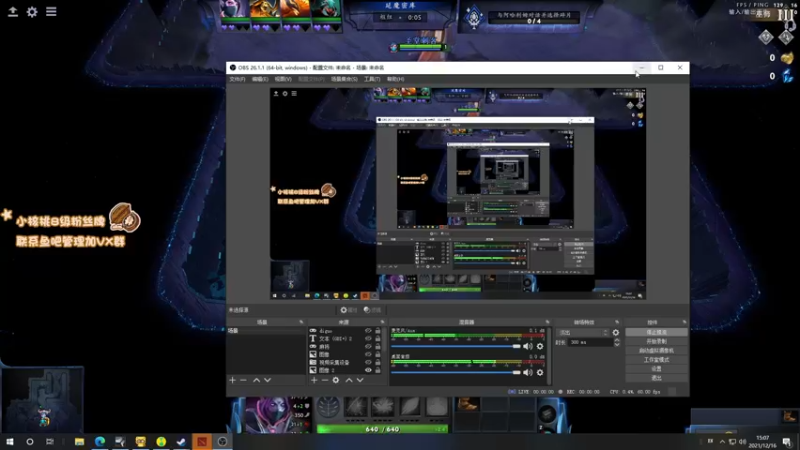Image resolution: width=800 pixels, height=450 pixels.
Task: Open the Windows Start menu
Action: 10,441
